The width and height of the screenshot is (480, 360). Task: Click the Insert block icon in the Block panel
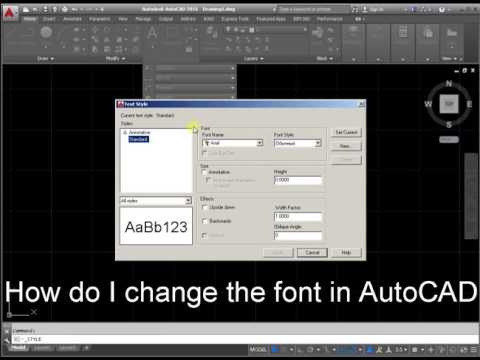317,33
